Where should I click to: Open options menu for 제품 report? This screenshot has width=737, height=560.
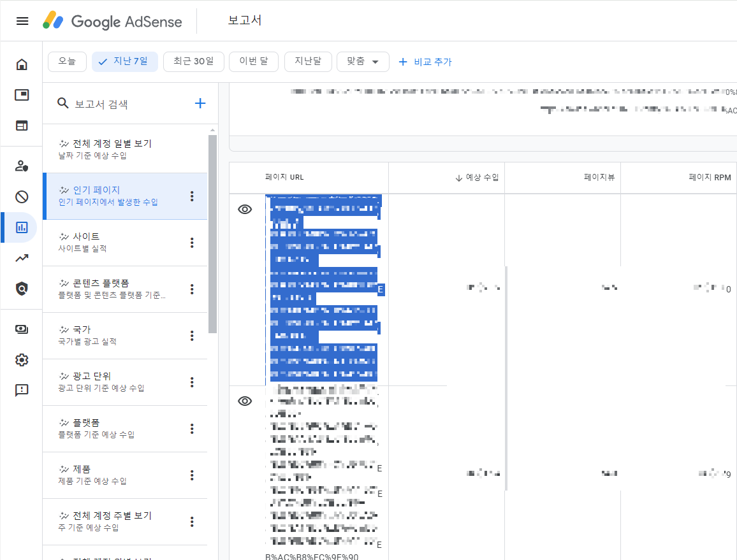192,475
